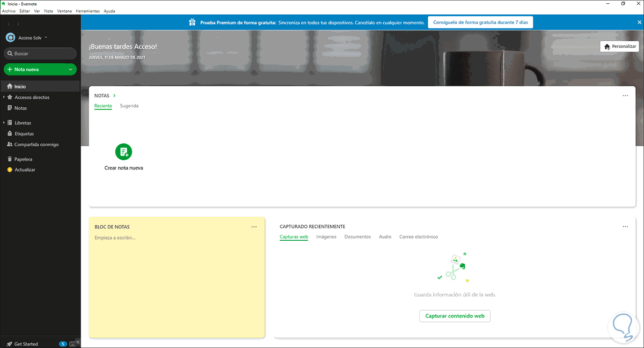Screen dimensions: 644x348
Task: Go back with the left navigation arrow
Action: coord(9,24)
